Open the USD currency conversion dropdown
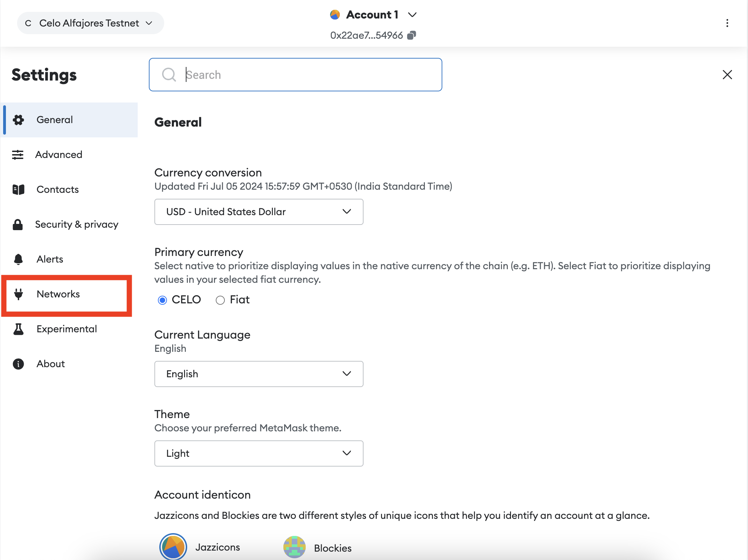 pos(259,212)
